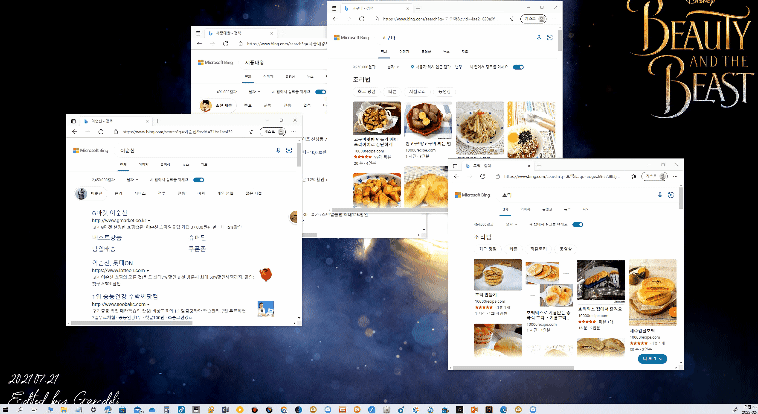This screenshot has width=758, height=414.
Task: Select third search tab in bottom-right window
Action: pyautogui.click(x=547, y=209)
